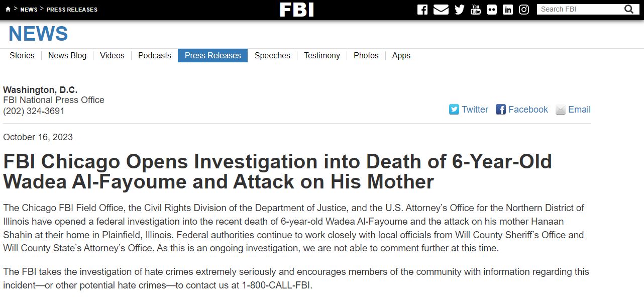This screenshot has width=644, height=297.
Task: Open the Testimony tab
Action: [x=322, y=55]
